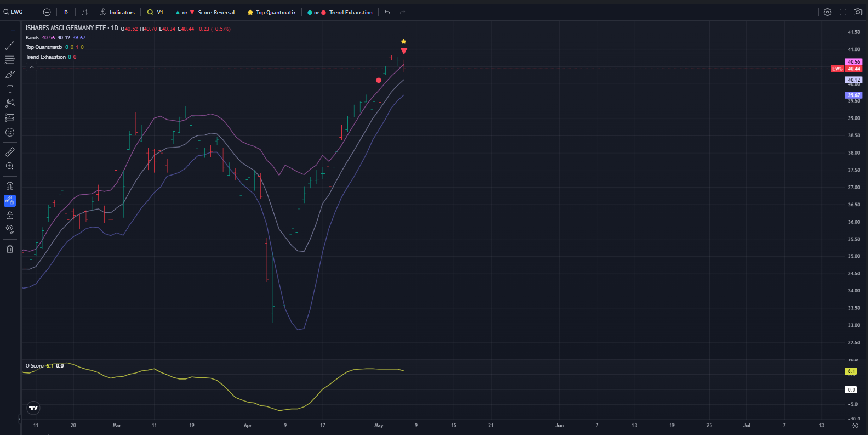Screen dimensions: 868x435
Task: Click the 0.0 axis value label
Action: (x=851, y=390)
